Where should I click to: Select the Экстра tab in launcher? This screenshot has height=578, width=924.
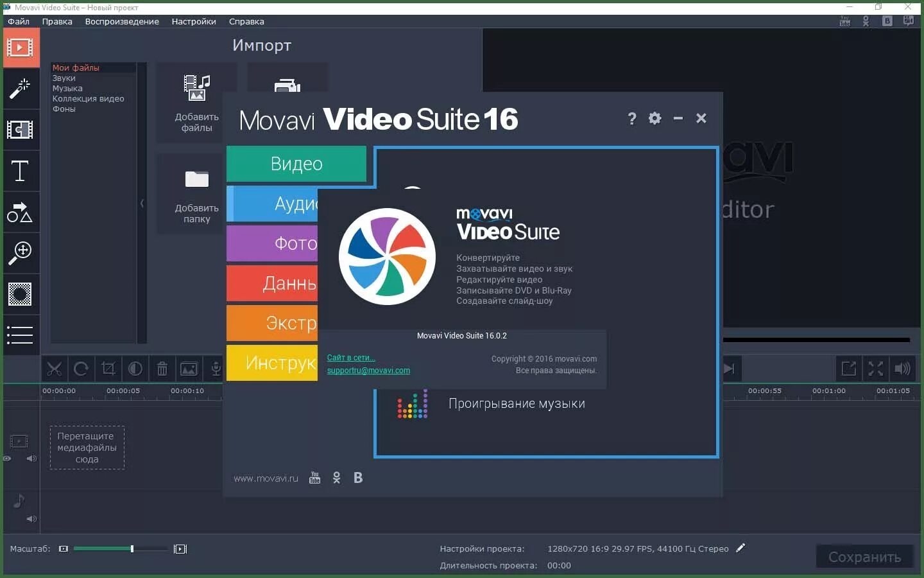(272, 323)
